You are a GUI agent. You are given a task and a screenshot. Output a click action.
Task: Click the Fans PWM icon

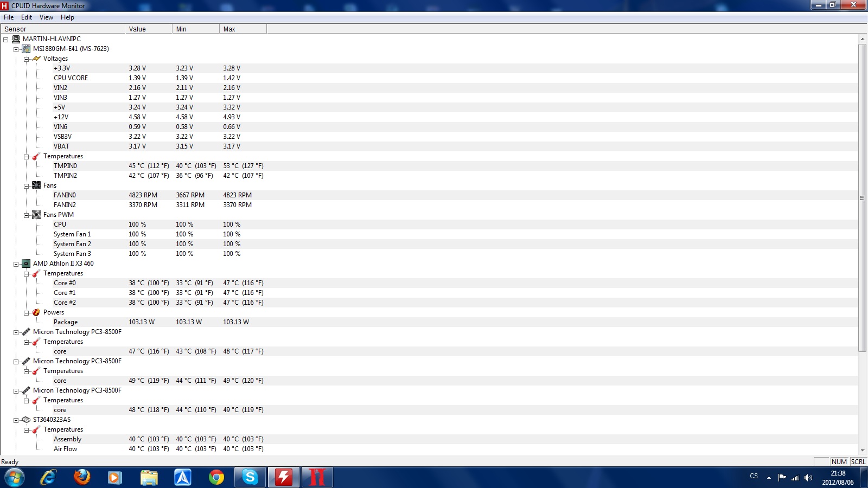tap(36, 215)
